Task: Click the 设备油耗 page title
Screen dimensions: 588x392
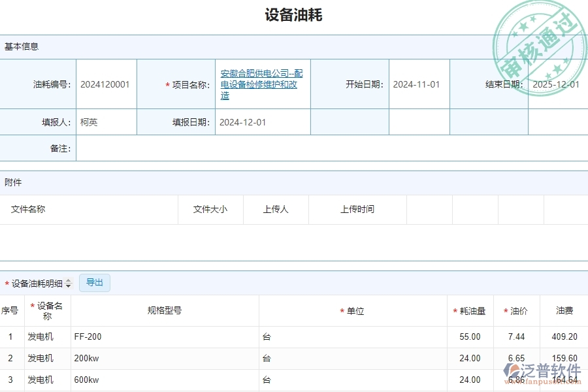Action: [294, 14]
